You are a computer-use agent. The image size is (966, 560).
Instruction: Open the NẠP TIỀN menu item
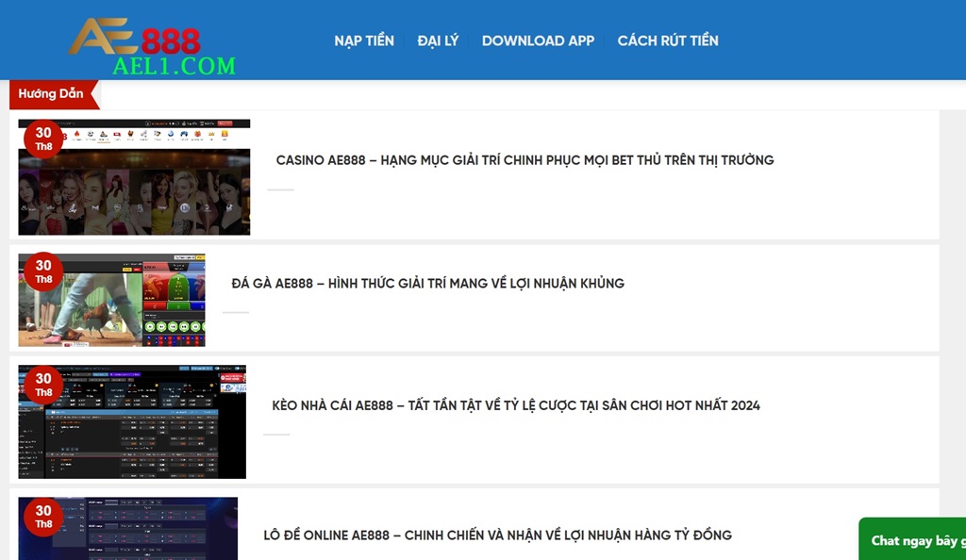coord(364,41)
